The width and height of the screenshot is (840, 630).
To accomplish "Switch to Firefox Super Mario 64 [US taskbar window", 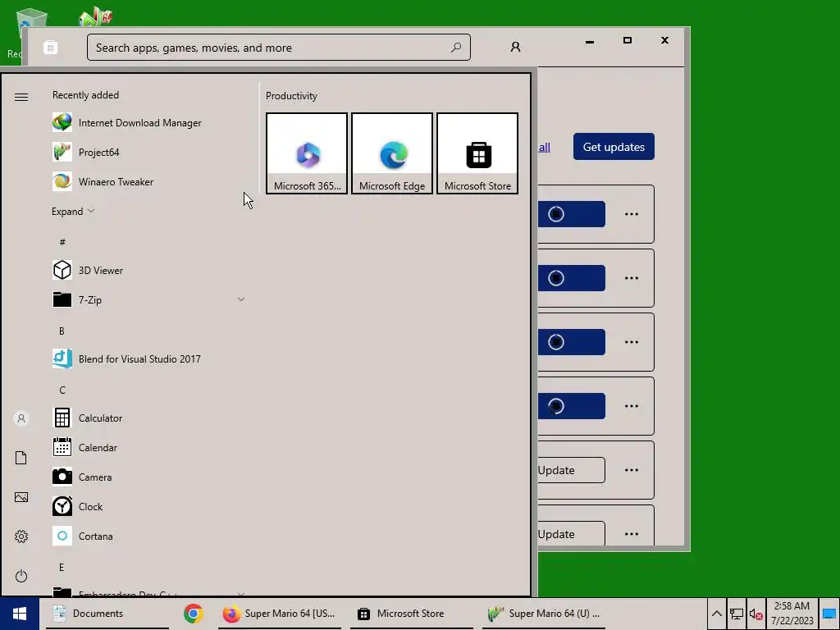I will [279, 614].
